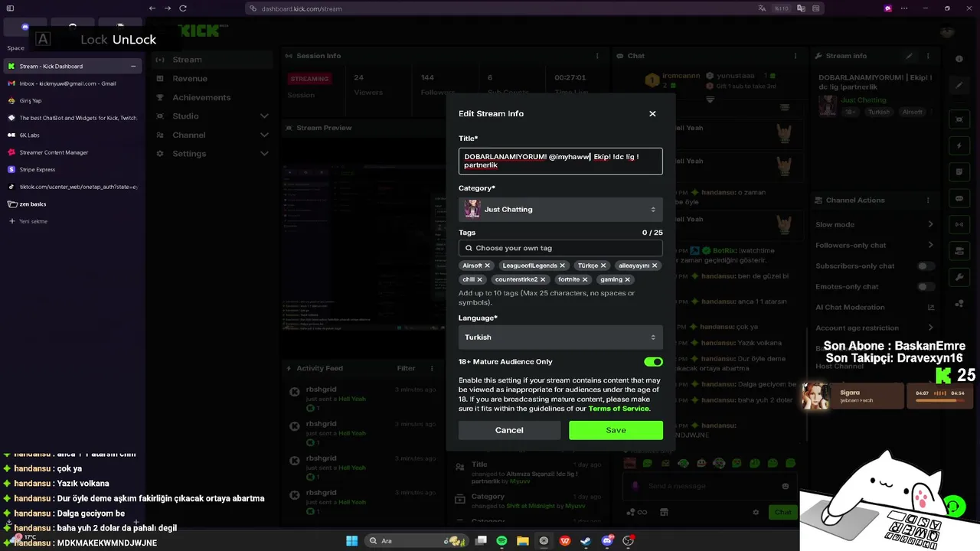Image resolution: width=980 pixels, height=551 pixels.
Task: Click the lightning bolt icon in right toolbar
Action: (x=959, y=145)
